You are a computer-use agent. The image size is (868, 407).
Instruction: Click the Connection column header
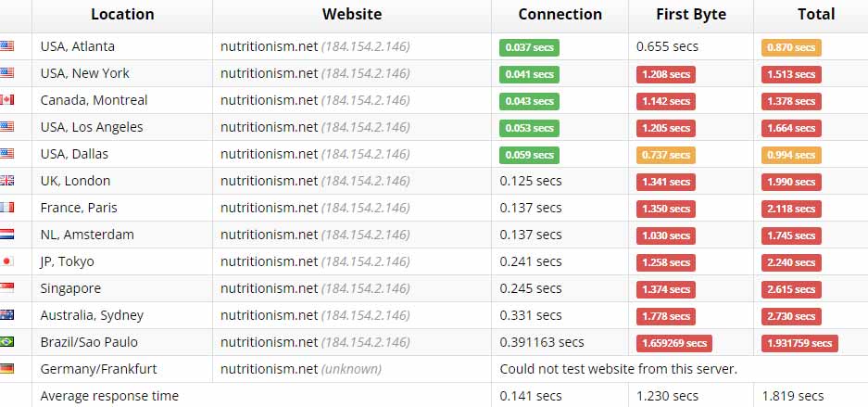pos(560,14)
